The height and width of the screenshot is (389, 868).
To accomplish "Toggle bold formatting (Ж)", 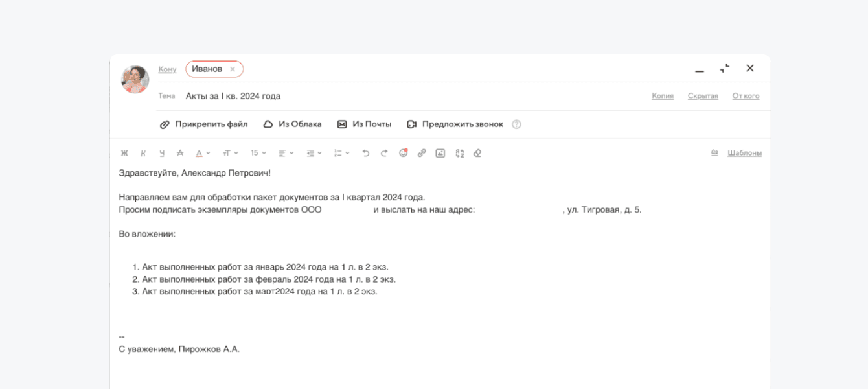I will click(x=124, y=153).
